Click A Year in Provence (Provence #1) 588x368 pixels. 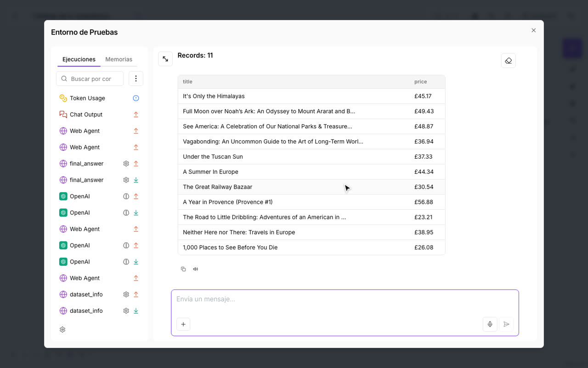(x=228, y=202)
